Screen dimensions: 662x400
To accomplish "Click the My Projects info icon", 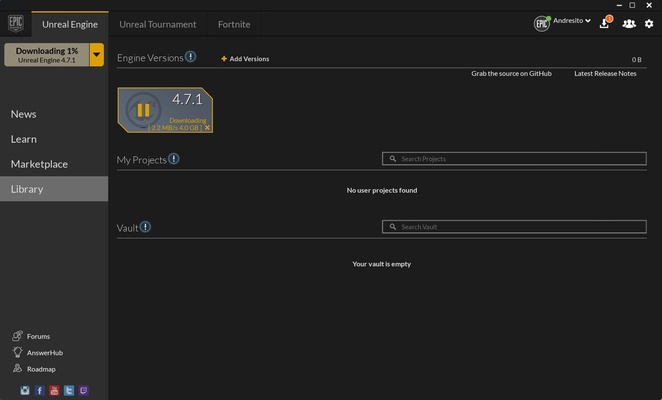I will pos(174,159).
